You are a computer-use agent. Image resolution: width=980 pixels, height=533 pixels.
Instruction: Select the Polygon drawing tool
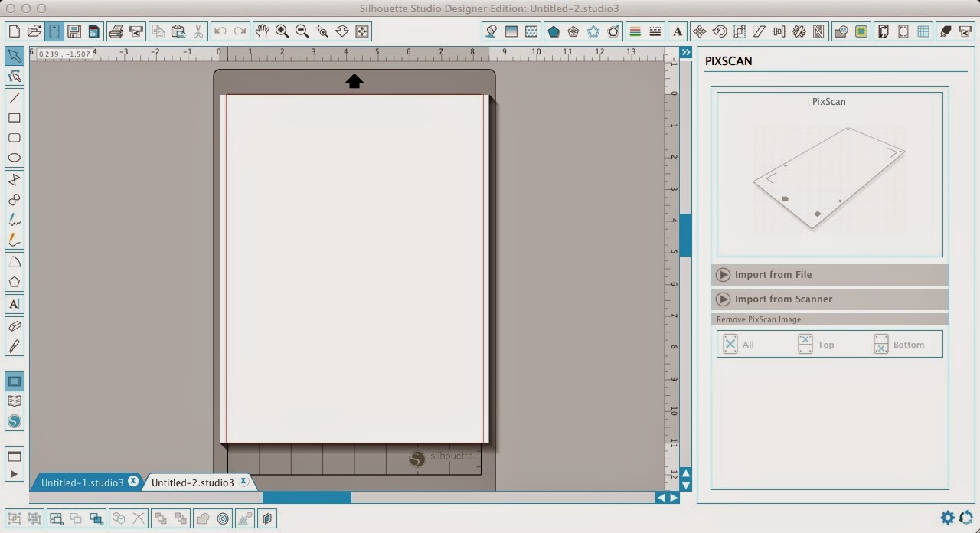14,282
